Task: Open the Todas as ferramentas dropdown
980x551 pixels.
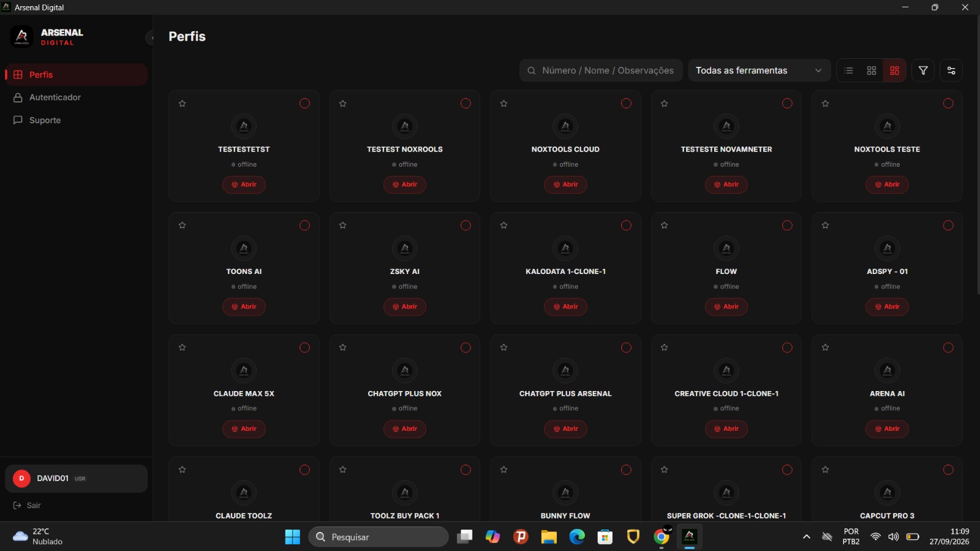Action: pyautogui.click(x=759, y=70)
